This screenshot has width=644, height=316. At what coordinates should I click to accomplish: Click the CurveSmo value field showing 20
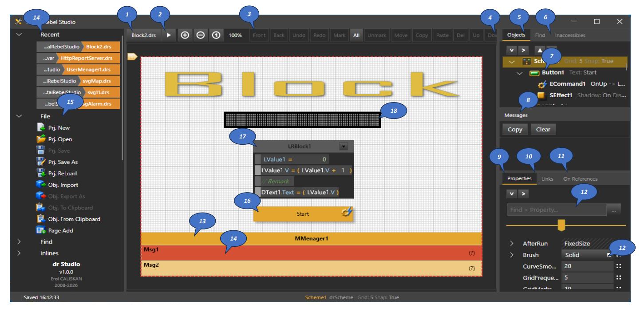[587, 266]
